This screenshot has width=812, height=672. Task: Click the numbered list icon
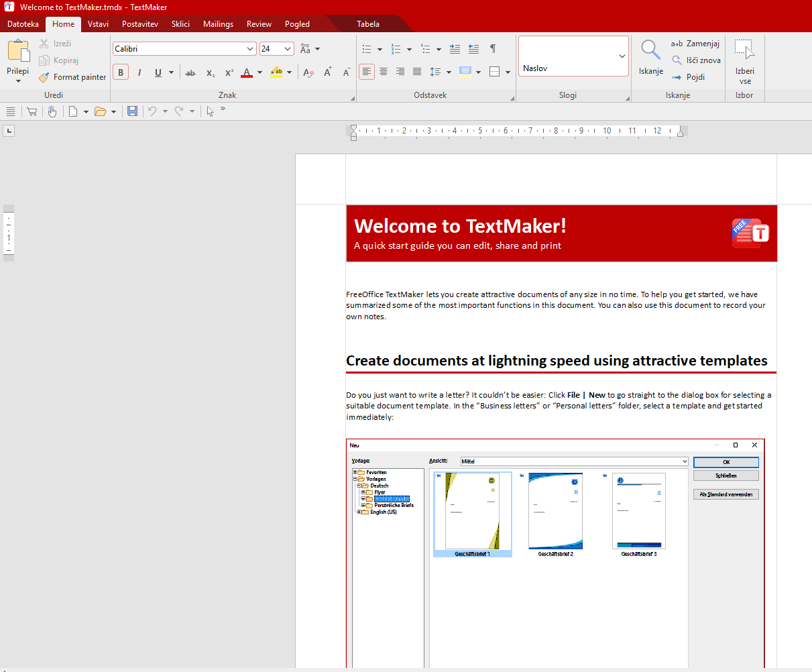click(x=396, y=49)
